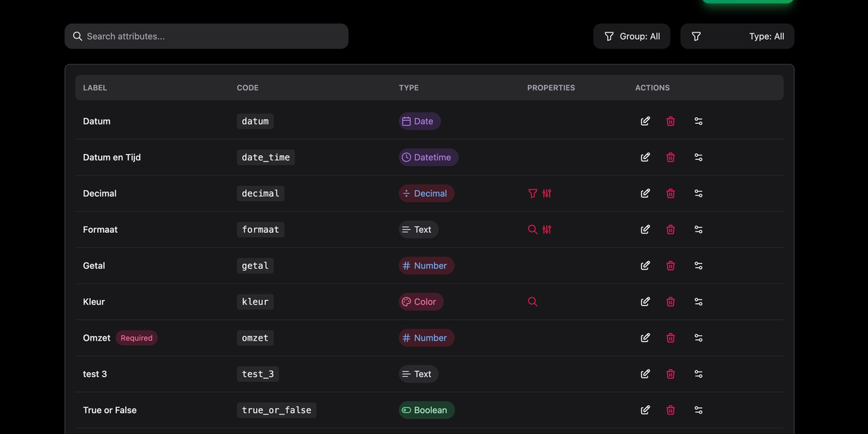This screenshot has height=434, width=868.
Task: Click the searchable icon in Kleur row
Action: [x=533, y=302]
